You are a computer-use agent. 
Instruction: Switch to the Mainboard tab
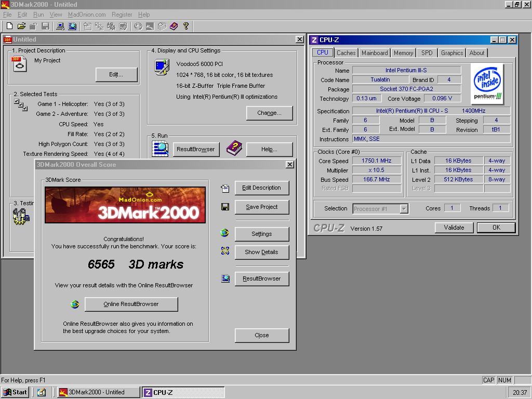point(375,53)
